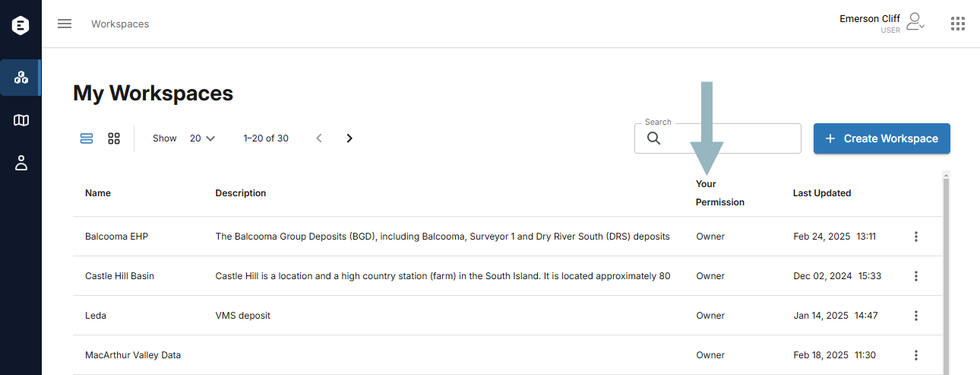Open the Workspaces sidebar icon
This screenshot has height=375, width=980.
21,78
